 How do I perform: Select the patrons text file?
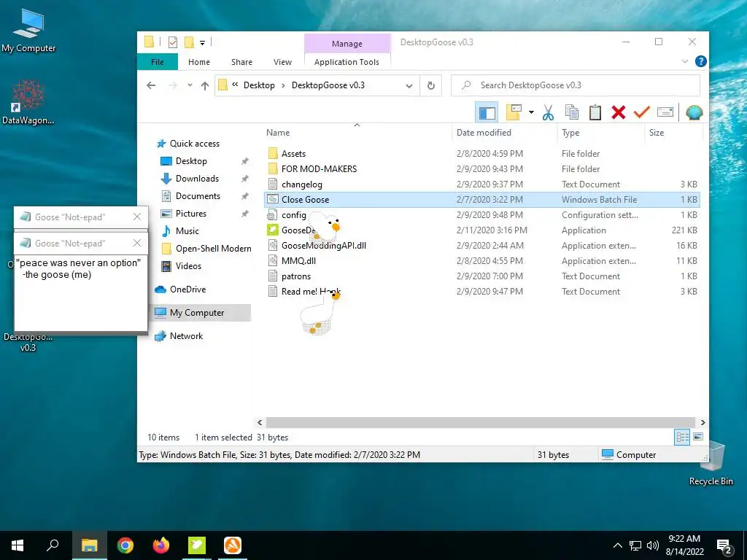pyautogui.click(x=481, y=276)
